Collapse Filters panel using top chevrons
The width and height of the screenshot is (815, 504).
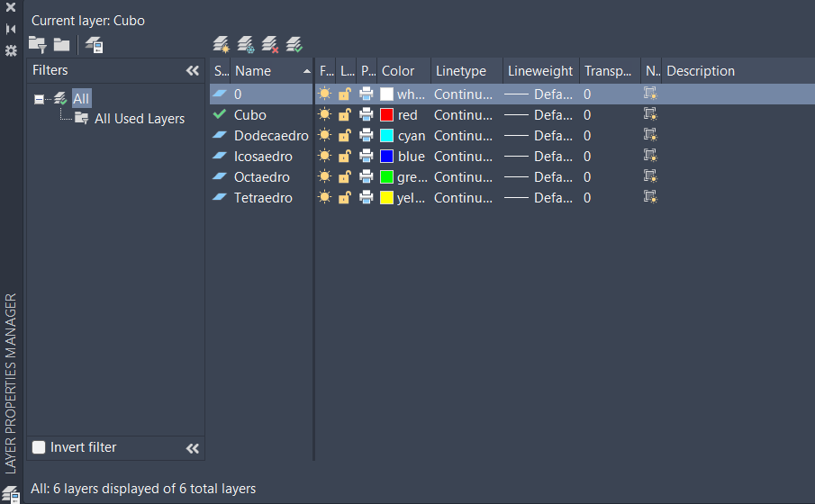tap(192, 70)
